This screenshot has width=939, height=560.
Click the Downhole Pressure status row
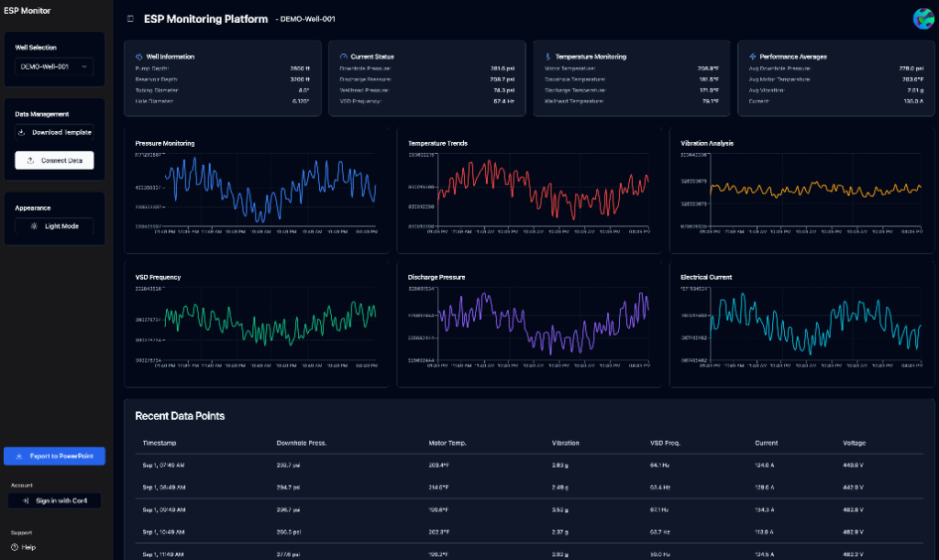(427, 68)
